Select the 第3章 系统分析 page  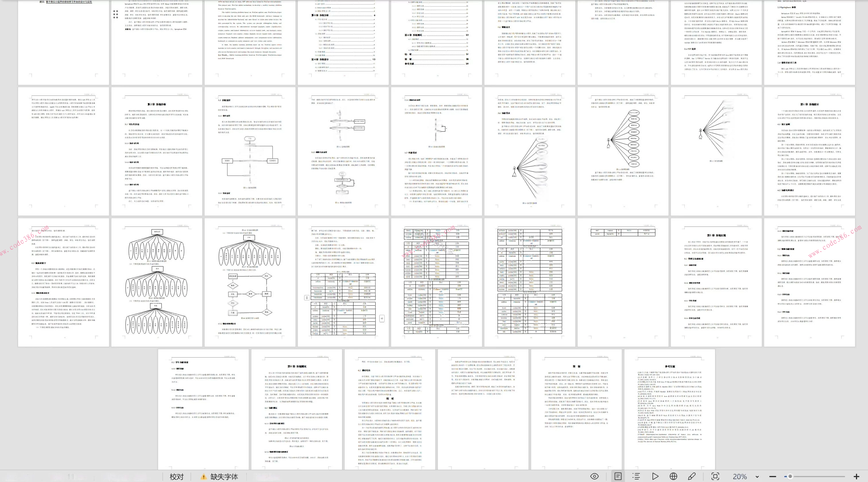click(x=157, y=152)
